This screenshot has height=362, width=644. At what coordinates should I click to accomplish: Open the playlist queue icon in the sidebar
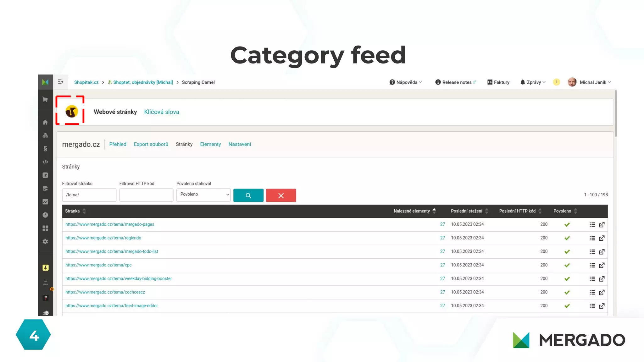45,189
